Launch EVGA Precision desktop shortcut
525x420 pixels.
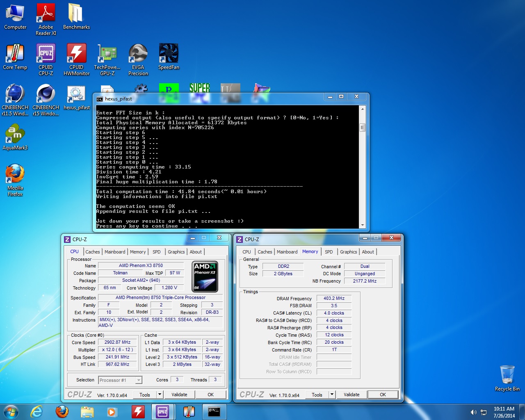click(138, 59)
